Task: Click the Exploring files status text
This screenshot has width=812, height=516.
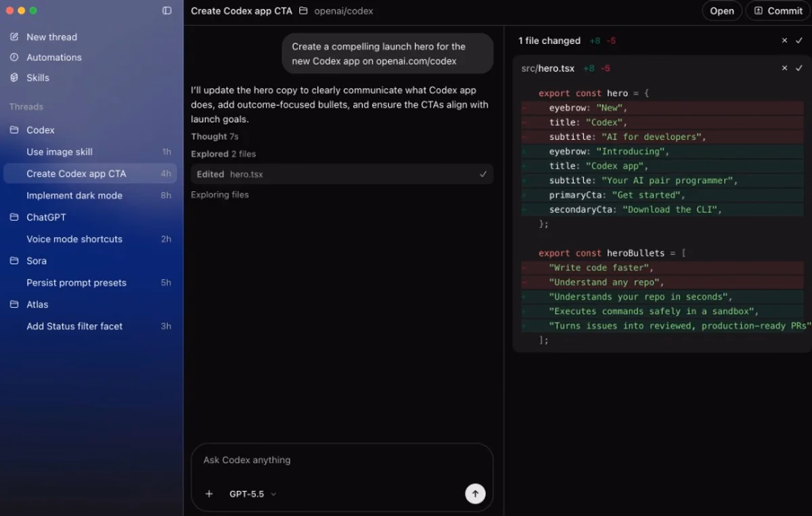Action: [x=220, y=195]
